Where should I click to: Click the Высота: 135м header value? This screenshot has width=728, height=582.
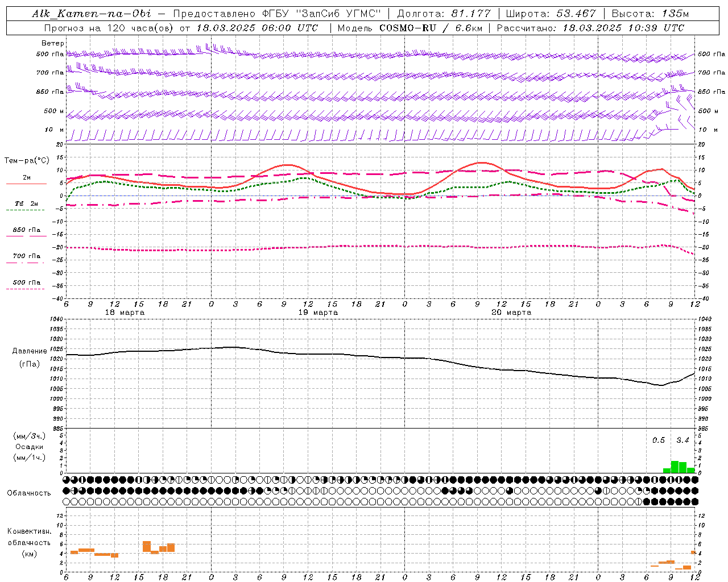[x=650, y=14]
